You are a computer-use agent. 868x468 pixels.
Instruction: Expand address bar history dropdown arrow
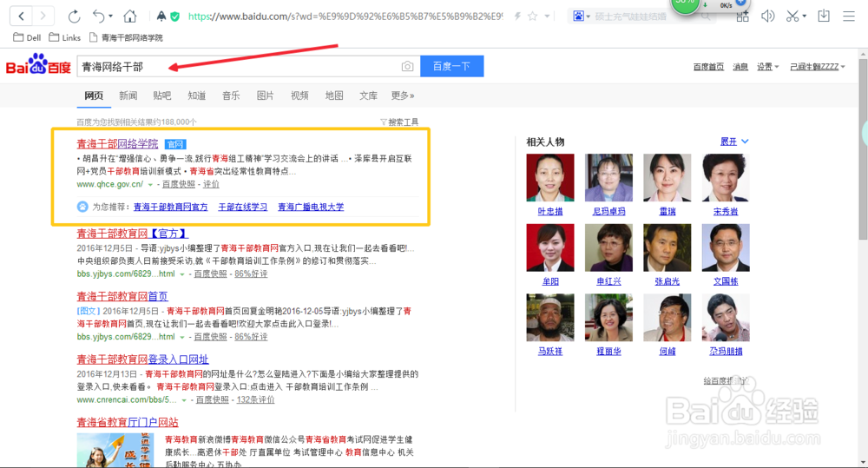547,16
